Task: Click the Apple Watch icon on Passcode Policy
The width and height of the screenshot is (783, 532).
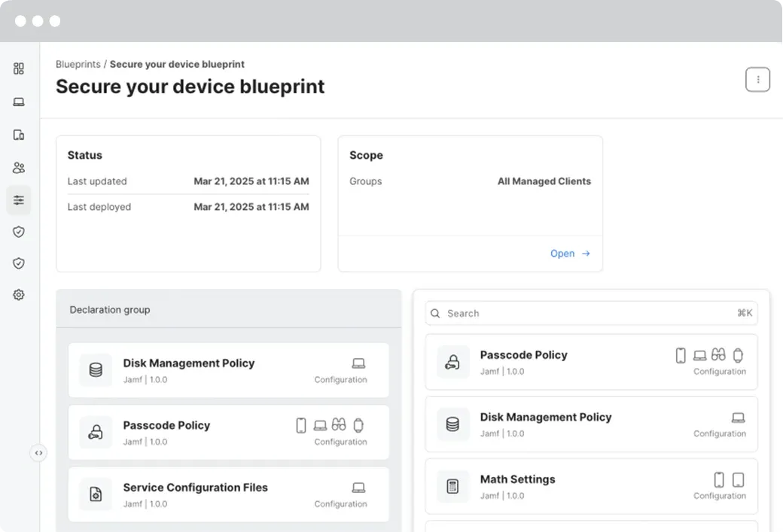Action: (x=737, y=354)
